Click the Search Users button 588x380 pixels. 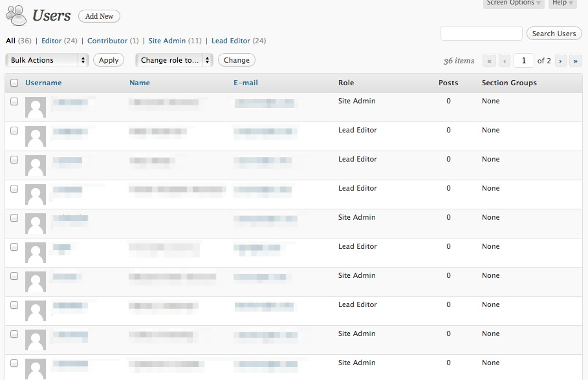pos(554,33)
